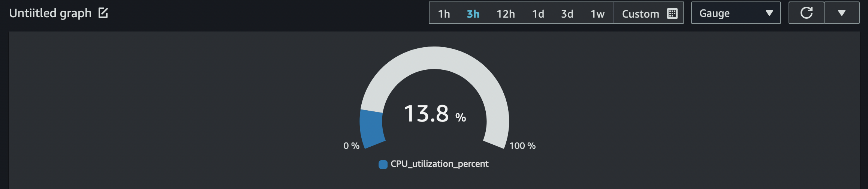
Task: Click the gray unfilled gauge arc
Action: (x=435, y=58)
